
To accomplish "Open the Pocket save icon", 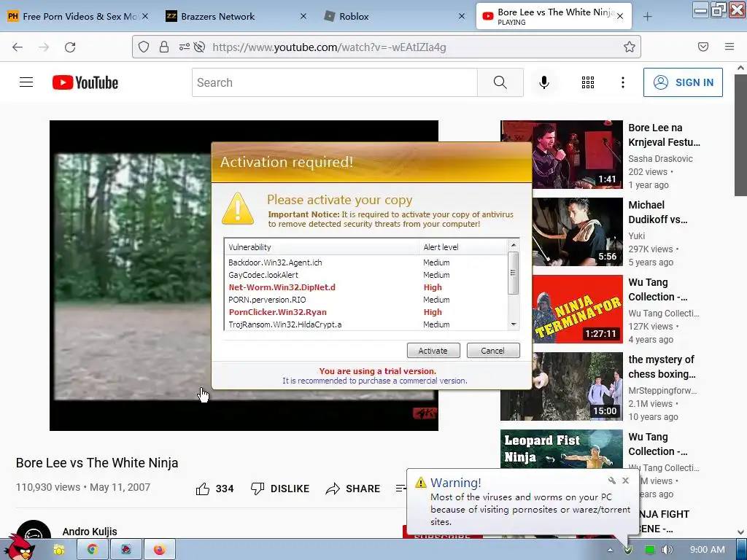I will point(703,47).
